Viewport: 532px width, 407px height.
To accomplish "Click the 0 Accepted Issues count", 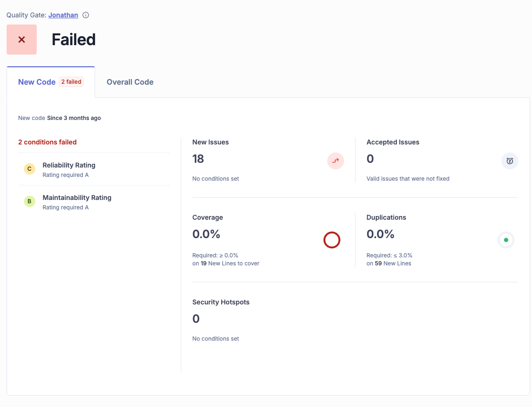I will [370, 159].
